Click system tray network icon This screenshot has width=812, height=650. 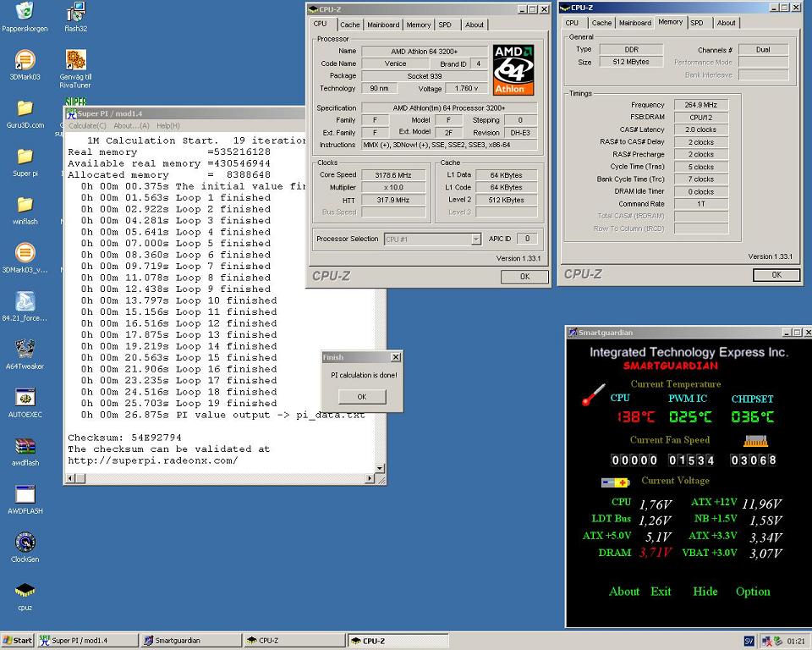[x=766, y=642]
